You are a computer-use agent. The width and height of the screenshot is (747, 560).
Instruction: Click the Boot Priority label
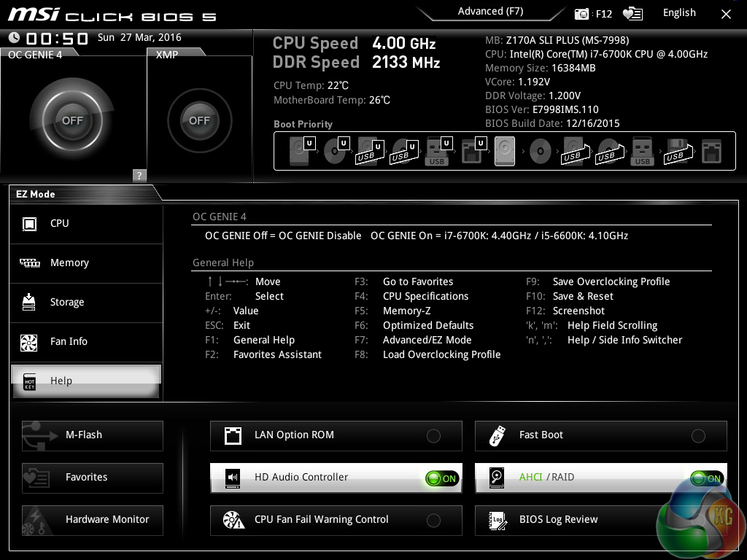coord(303,124)
